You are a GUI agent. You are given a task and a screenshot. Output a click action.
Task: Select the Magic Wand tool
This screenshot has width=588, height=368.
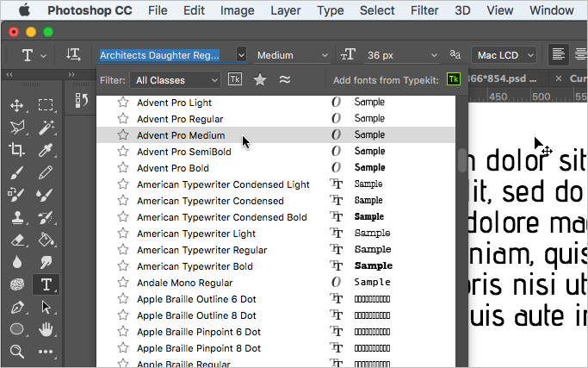(46, 128)
